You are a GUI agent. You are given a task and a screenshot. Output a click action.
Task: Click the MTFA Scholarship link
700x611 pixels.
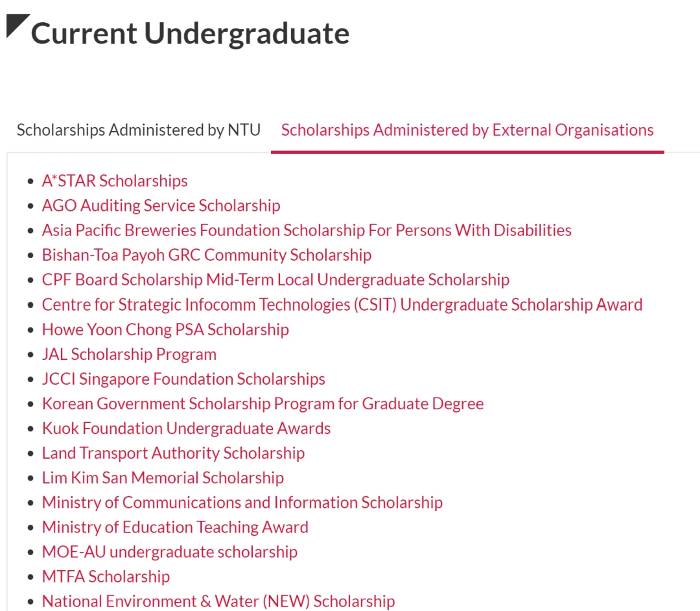tap(106, 577)
